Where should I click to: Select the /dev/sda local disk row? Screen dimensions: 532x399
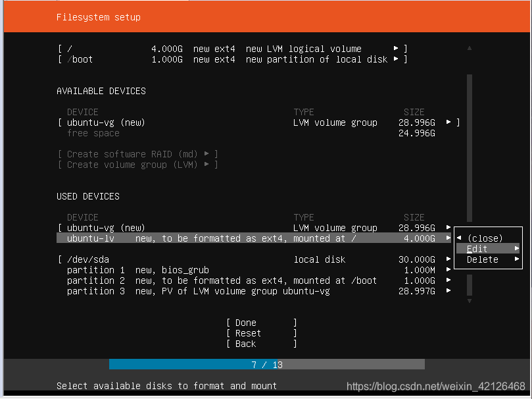(254, 259)
